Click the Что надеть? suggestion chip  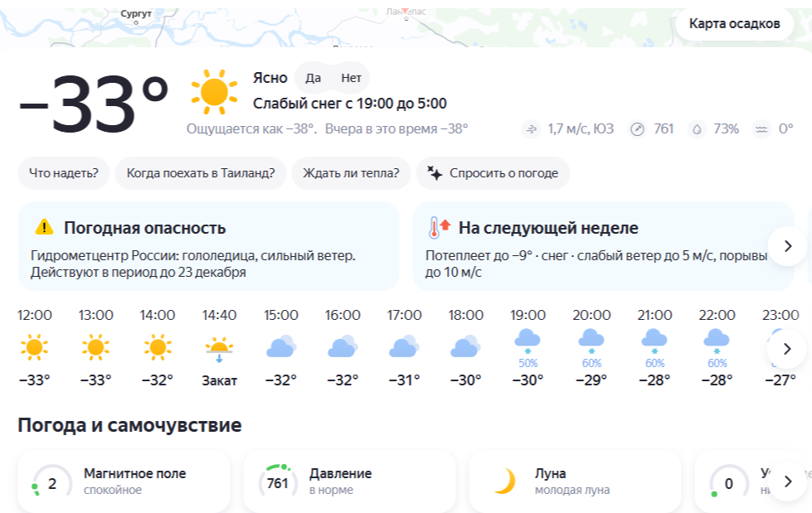pyautogui.click(x=64, y=173)
